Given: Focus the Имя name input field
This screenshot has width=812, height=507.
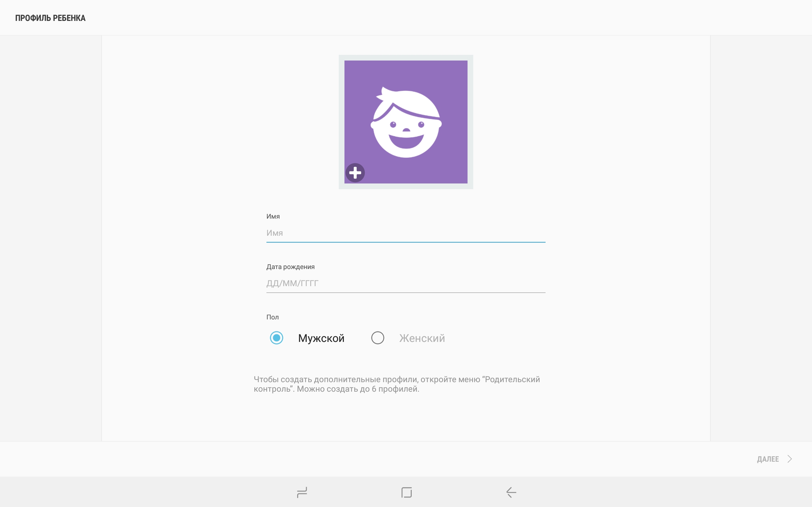Looking at the screenshot, I should (x=405, y=233).
